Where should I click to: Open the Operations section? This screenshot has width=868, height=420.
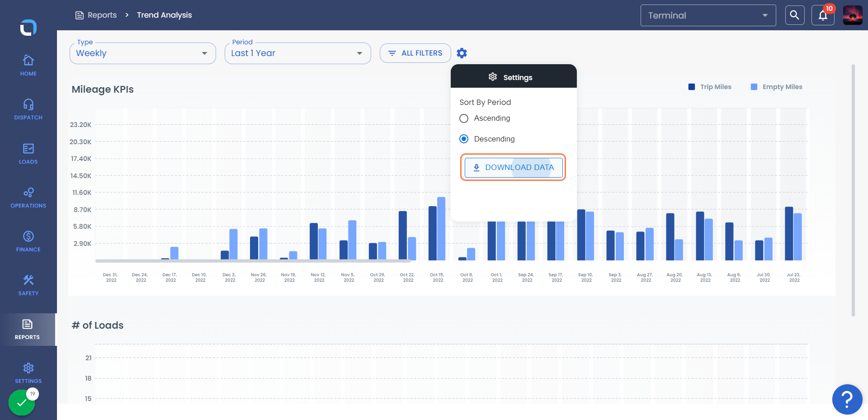point(28,198)
